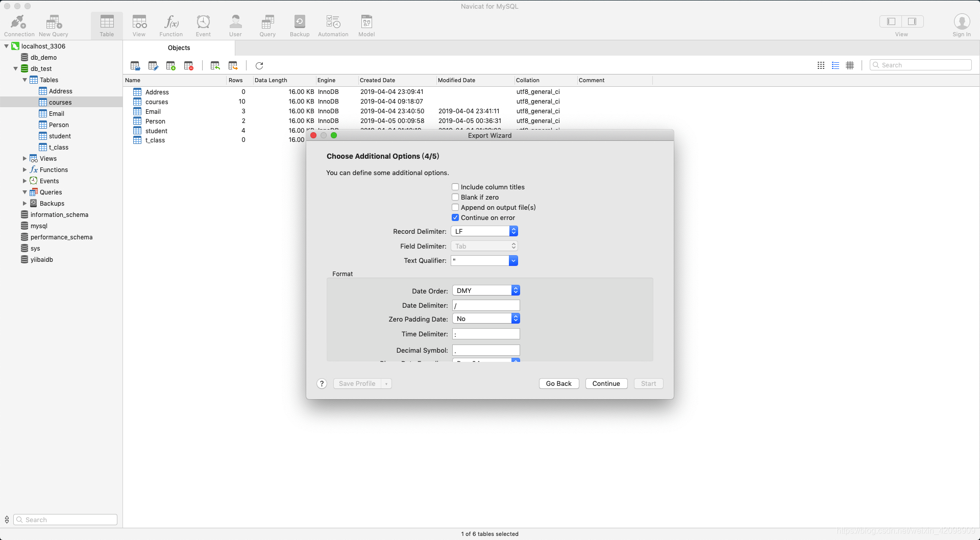980x540 pixels.
Task: Toggle the left sidebar pane visibility
Action: (x=891, y=21)
